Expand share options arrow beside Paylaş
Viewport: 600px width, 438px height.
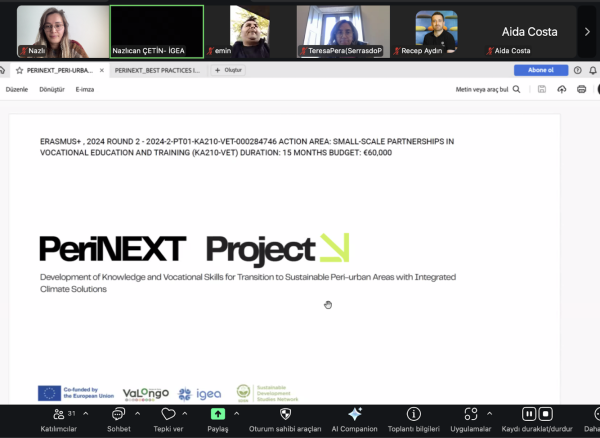tap(236, 413)
